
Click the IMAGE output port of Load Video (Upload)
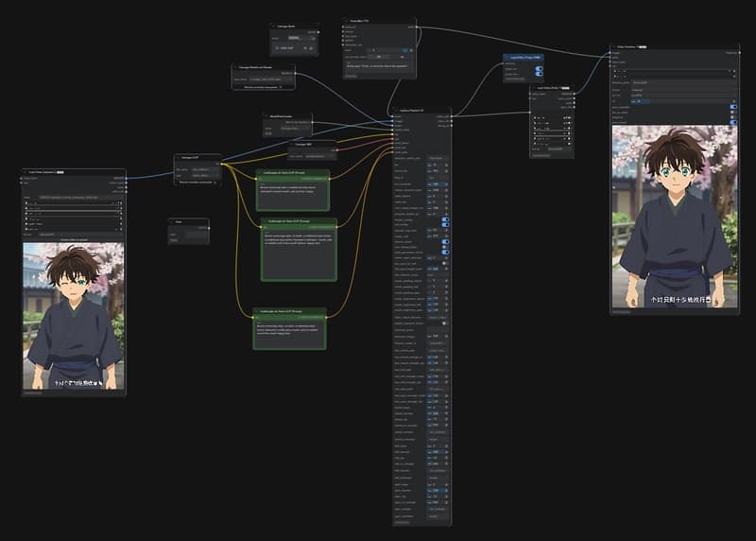point(126,178)
